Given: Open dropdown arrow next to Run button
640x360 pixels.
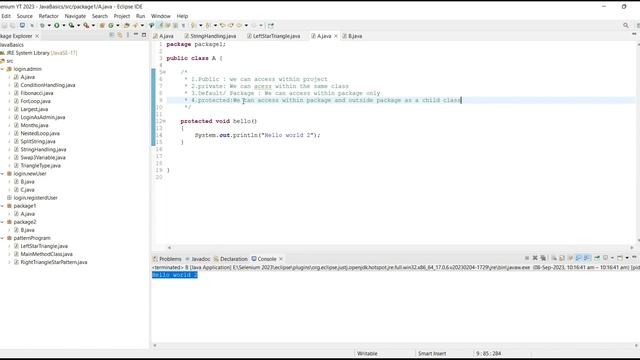Looking at the screenshot, I should [x=64, y=25].
